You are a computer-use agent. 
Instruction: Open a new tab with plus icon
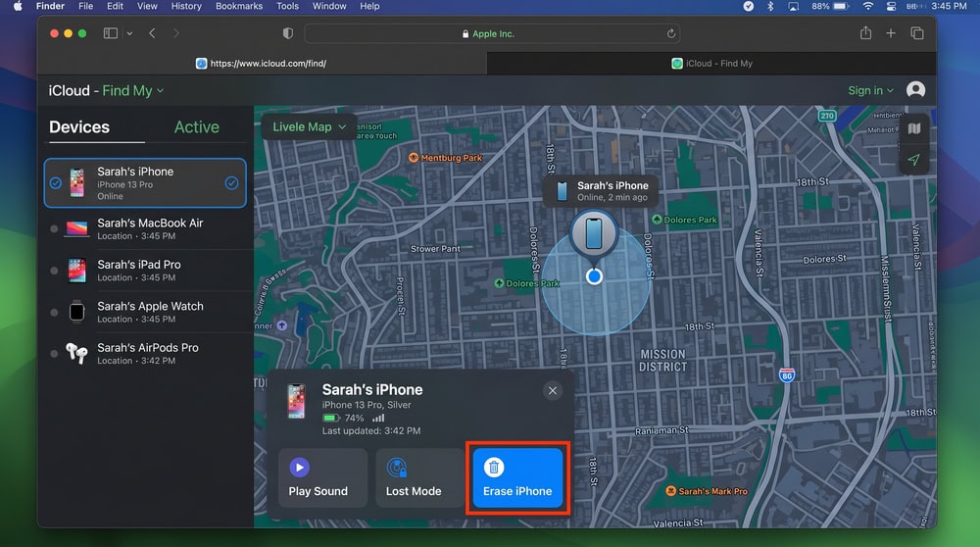point(891,33)
